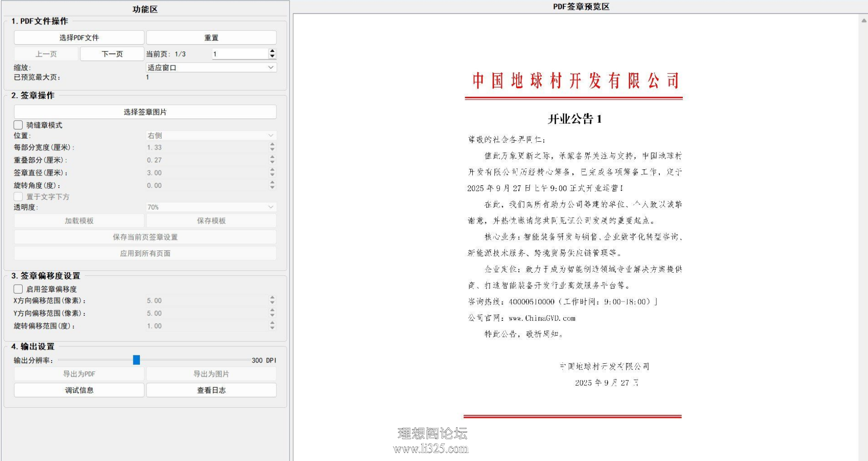Open the 缩放 适应窗口 dropdown

211,68
